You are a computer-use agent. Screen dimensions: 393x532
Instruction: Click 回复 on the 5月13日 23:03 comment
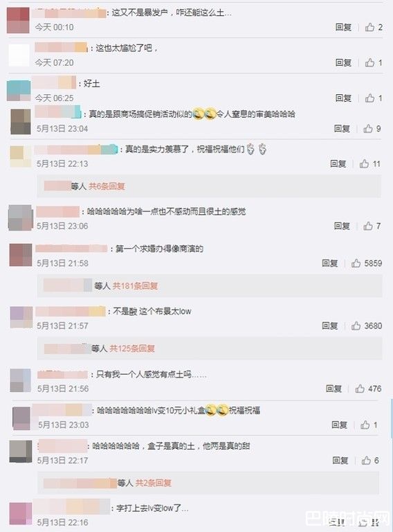point(339,425)
